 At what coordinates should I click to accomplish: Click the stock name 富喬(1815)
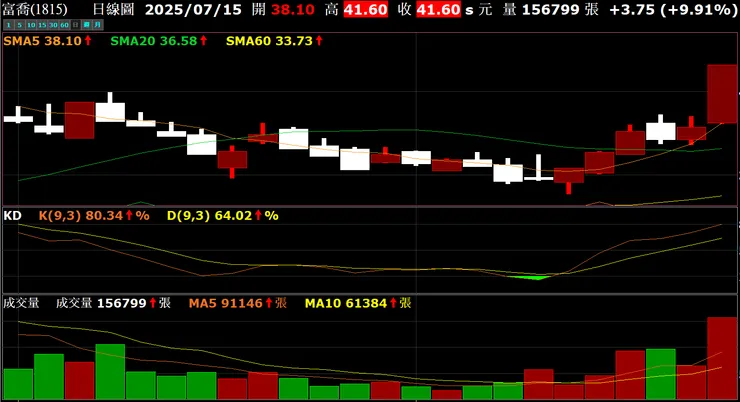(x=35, y=9)
